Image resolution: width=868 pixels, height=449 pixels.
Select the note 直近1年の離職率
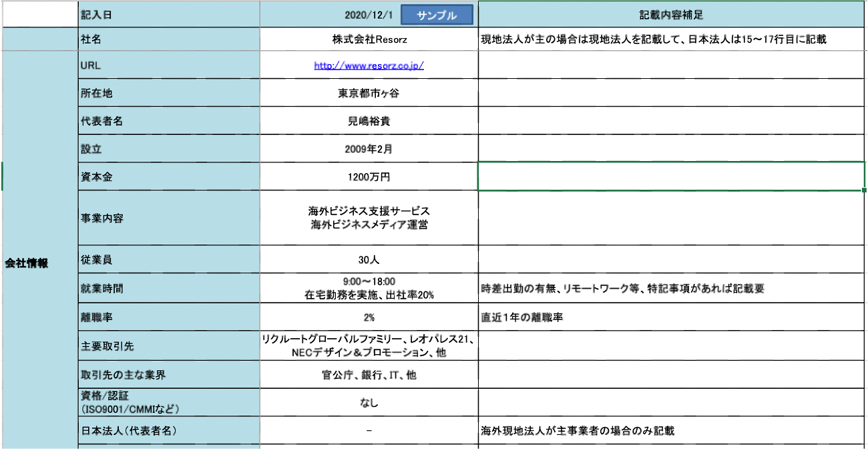tap(672, 317)
